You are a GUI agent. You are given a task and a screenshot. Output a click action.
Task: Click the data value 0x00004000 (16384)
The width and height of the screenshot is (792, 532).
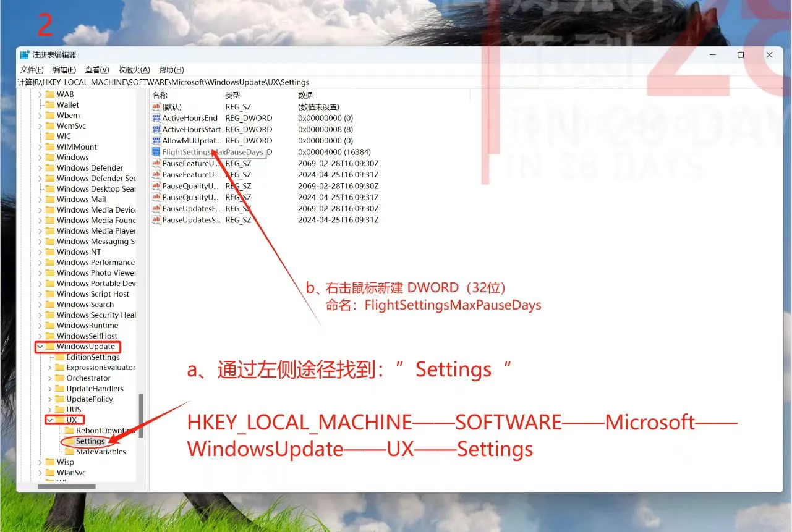point(334,152)
